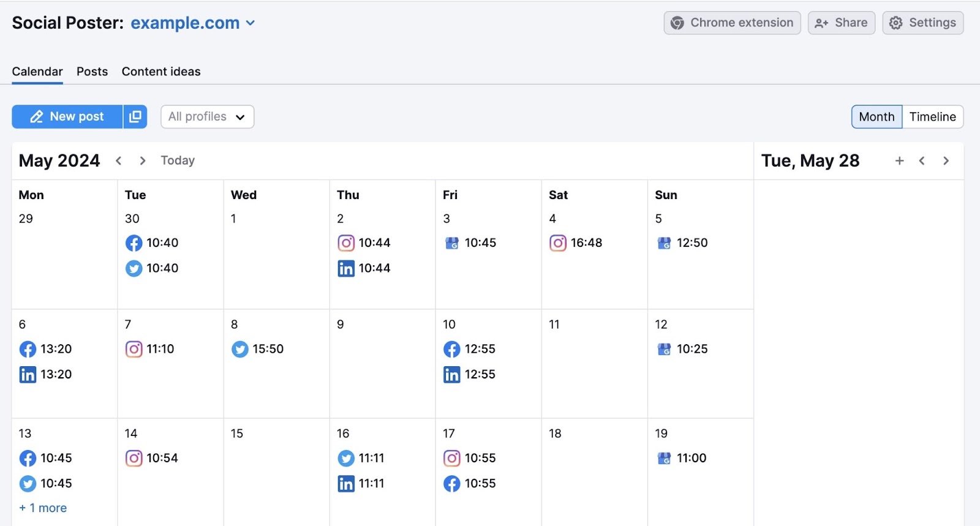This screenshot has height=526, width=980.
Task: Select the Google Business post on May 3
Action: [470, 243]
